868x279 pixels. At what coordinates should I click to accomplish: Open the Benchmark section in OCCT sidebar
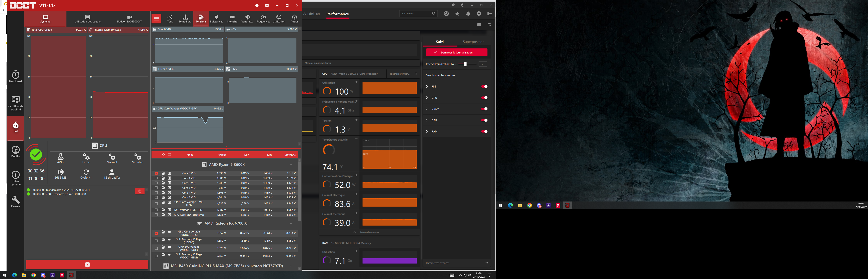(x=15, y=76)
